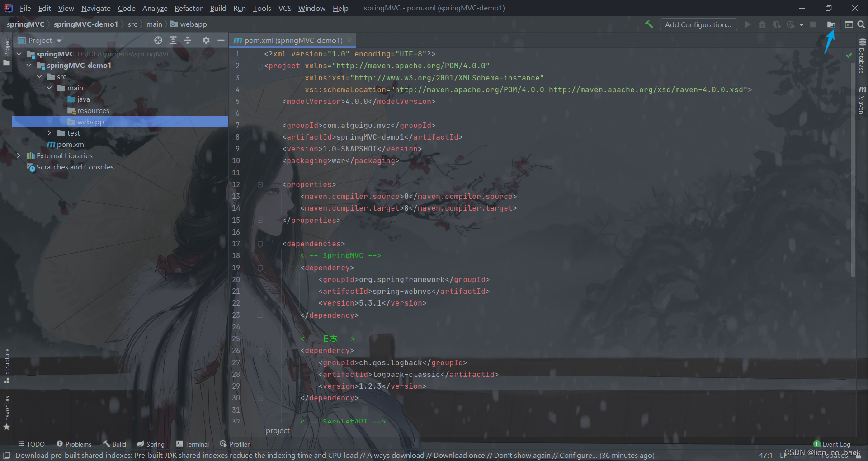
Task: Collapse the springMVC root folder
Action: (x=19, y=54)
